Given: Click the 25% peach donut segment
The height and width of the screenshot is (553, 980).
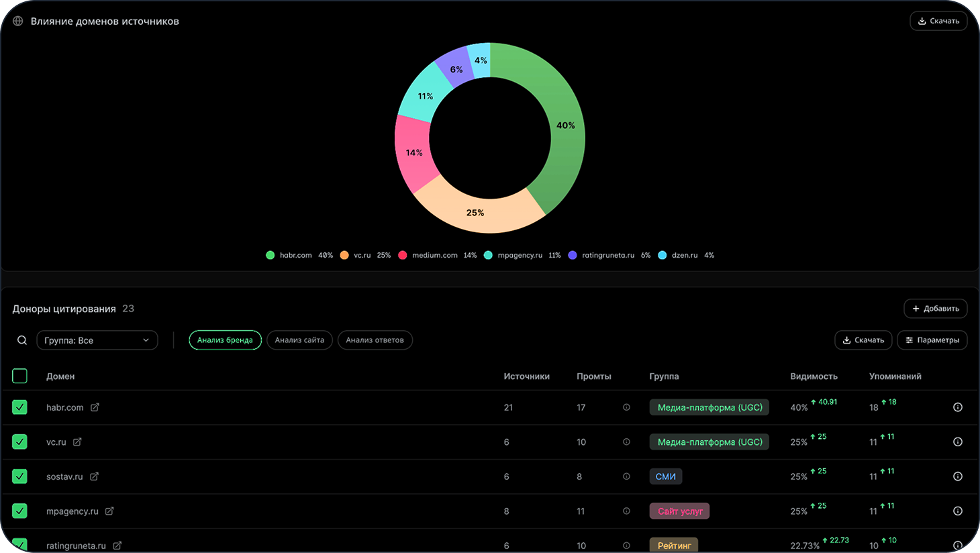Looking at the screenshot, I should pos(475,213).
